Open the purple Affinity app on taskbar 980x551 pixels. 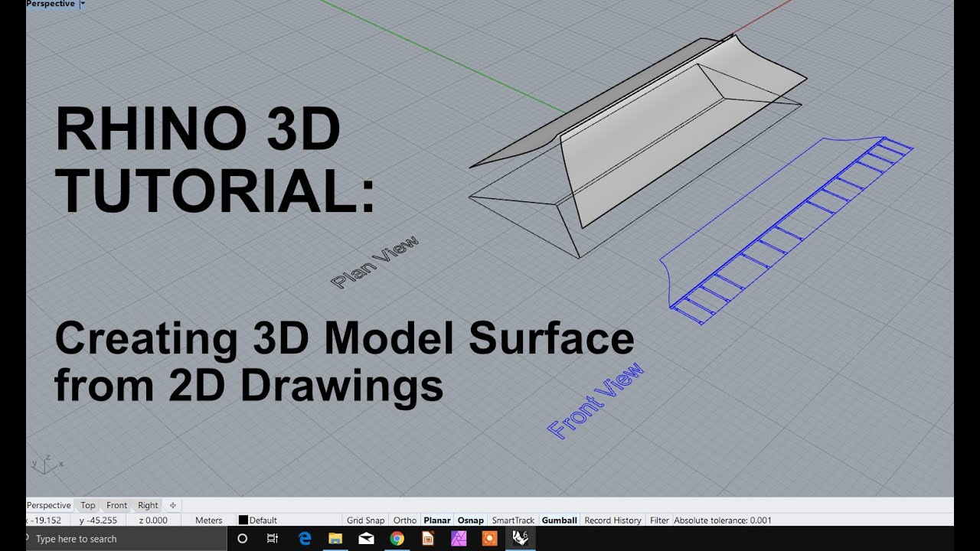coord(459,539)
